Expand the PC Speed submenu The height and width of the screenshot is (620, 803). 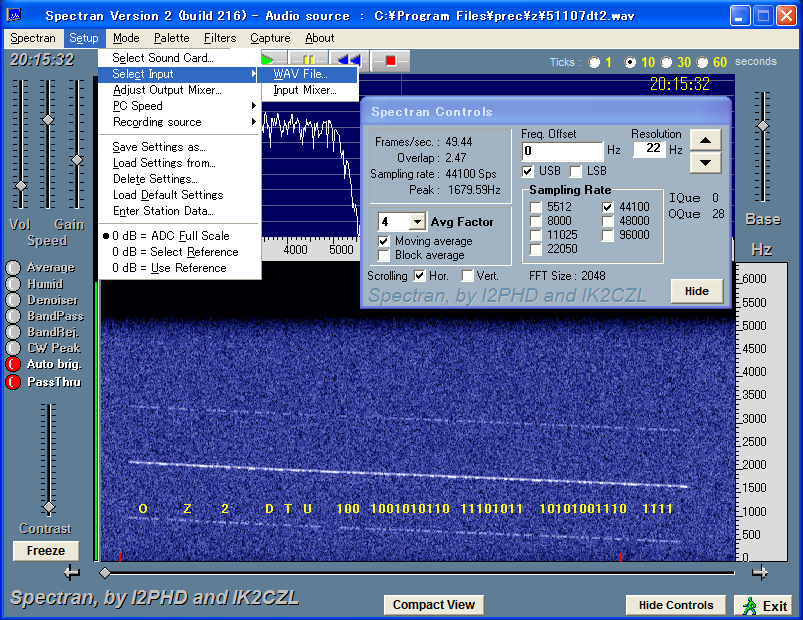[180, 106]
